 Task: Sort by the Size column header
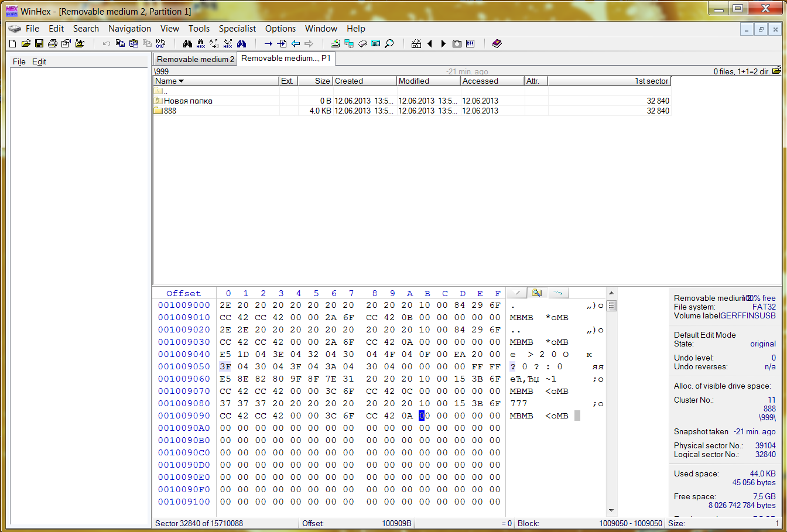click(x=315, y=81)
